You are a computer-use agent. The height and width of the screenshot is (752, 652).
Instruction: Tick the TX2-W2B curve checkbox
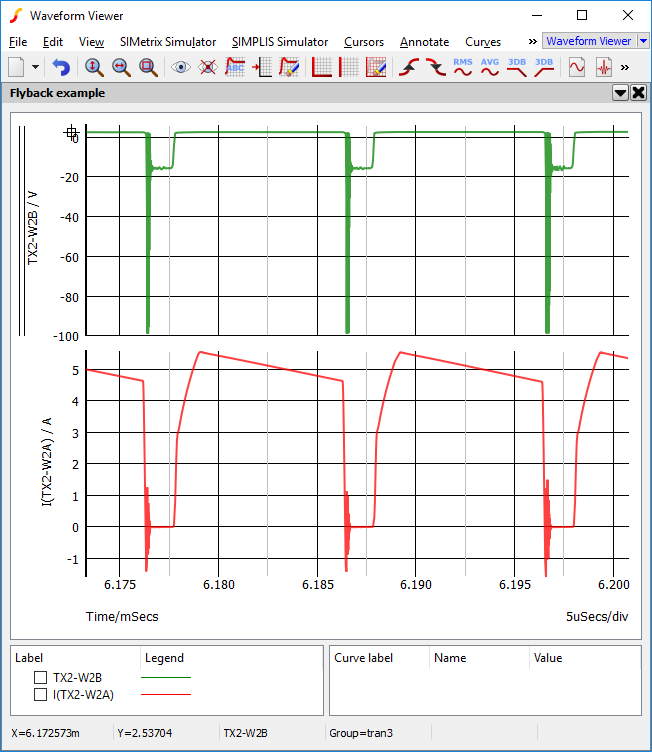pos(41,677)
